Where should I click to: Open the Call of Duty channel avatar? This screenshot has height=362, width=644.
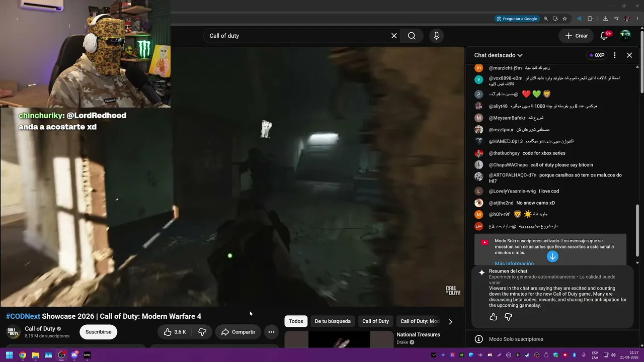pos(13,332)
